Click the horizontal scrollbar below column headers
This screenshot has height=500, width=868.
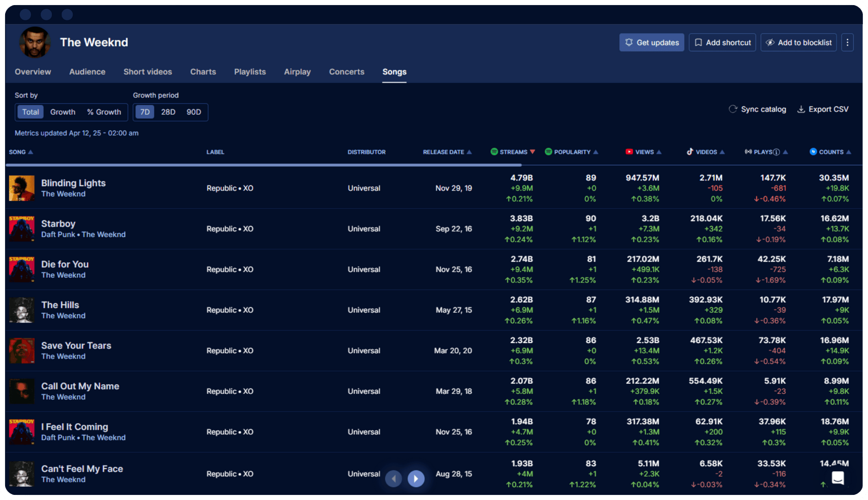263,165
